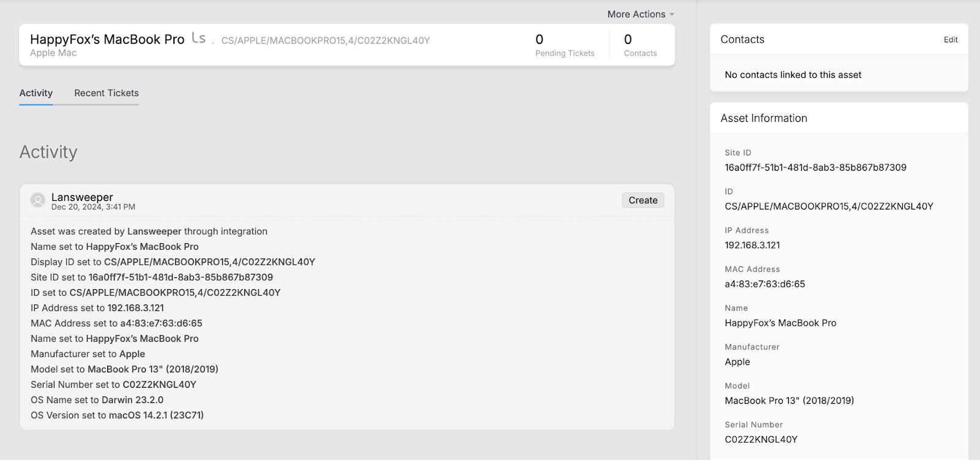This screenshot has height=460, width=980.
Task: Click the large Activity section heading
Action: coord(48,152)
